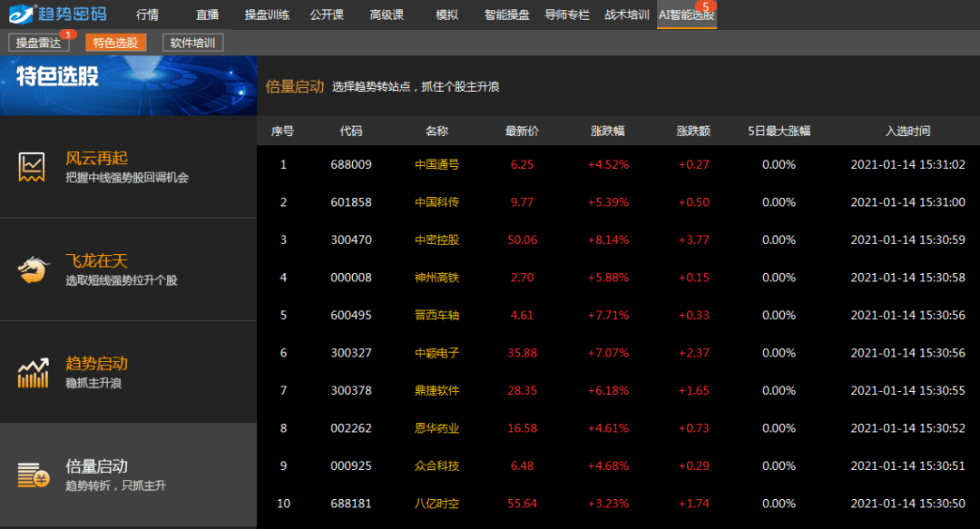Viewport: 980px width, 529px height.
Task: Click stock code 688009
Action: click(350, 164)
